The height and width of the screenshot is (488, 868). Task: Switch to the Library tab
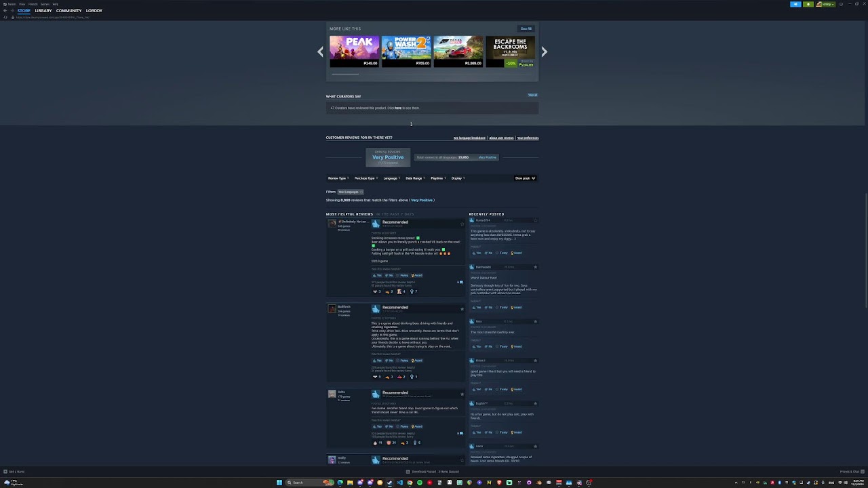click(43, 11)
